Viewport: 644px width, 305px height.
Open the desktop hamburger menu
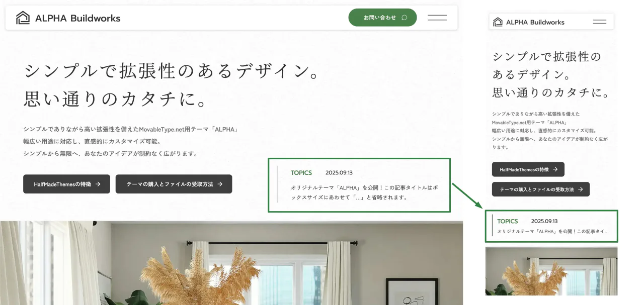(x=437, y=18)
